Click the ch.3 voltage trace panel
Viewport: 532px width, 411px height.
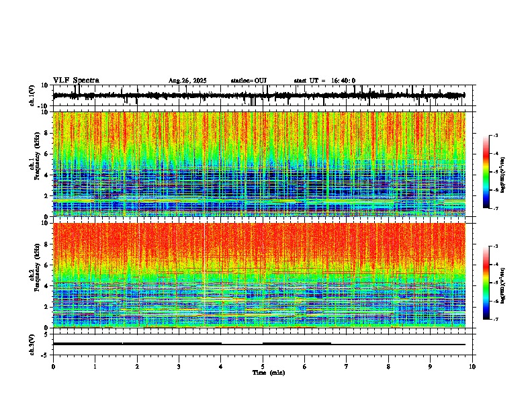(x=264, y=345)
